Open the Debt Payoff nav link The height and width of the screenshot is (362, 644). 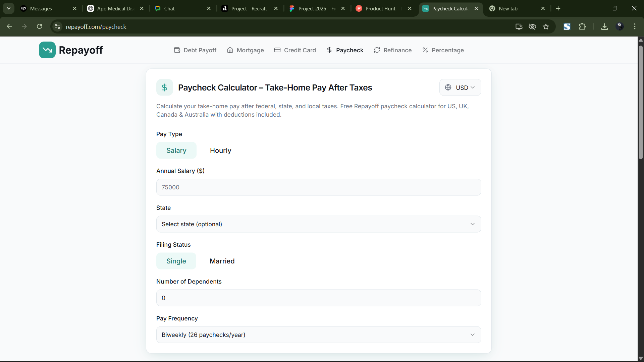[x=195, y=50]
